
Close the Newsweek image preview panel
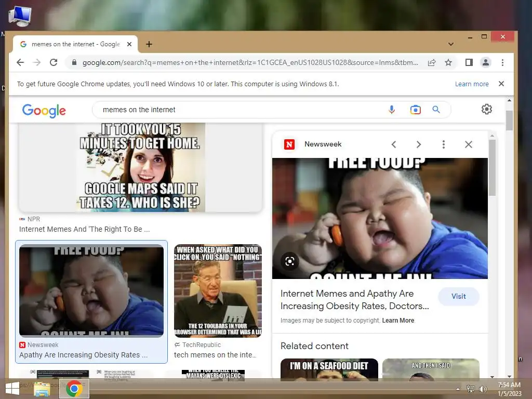click(x=469, y=144)
